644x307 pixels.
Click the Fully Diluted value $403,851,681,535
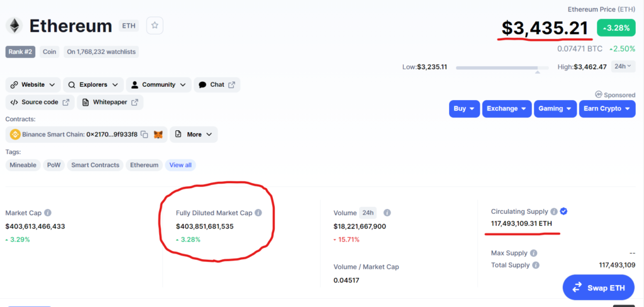click(x=205, y=226)
